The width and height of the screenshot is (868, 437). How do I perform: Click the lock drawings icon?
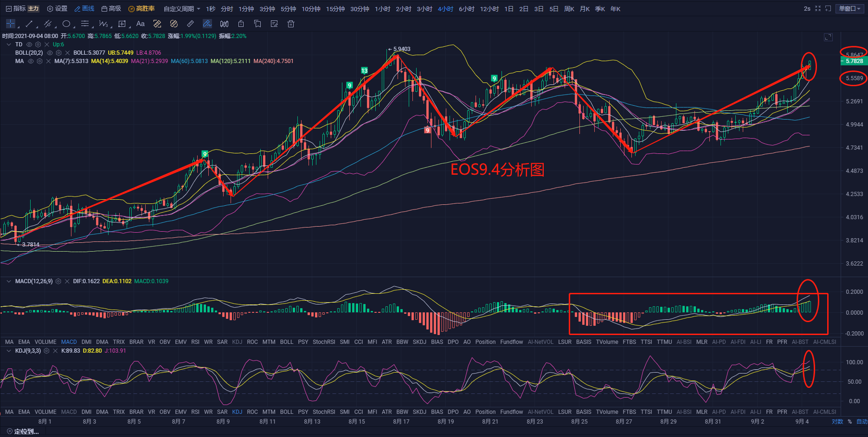pos(241,24)
